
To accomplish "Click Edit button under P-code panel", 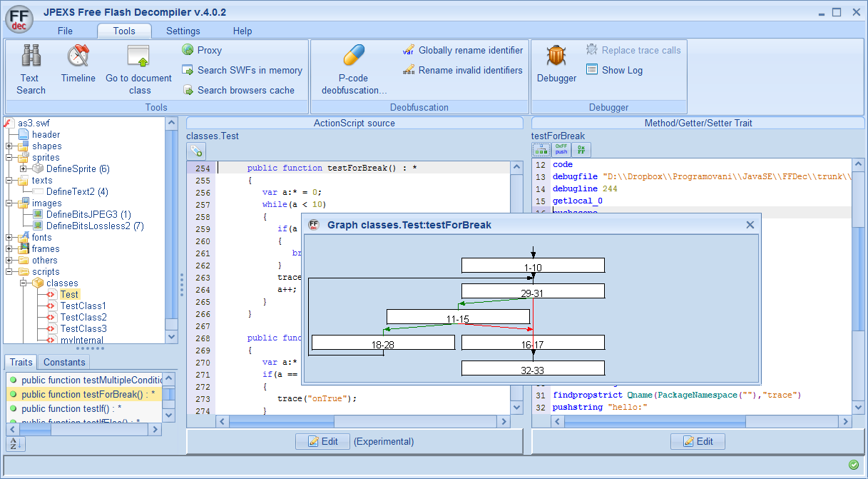I will pos(698,441).
